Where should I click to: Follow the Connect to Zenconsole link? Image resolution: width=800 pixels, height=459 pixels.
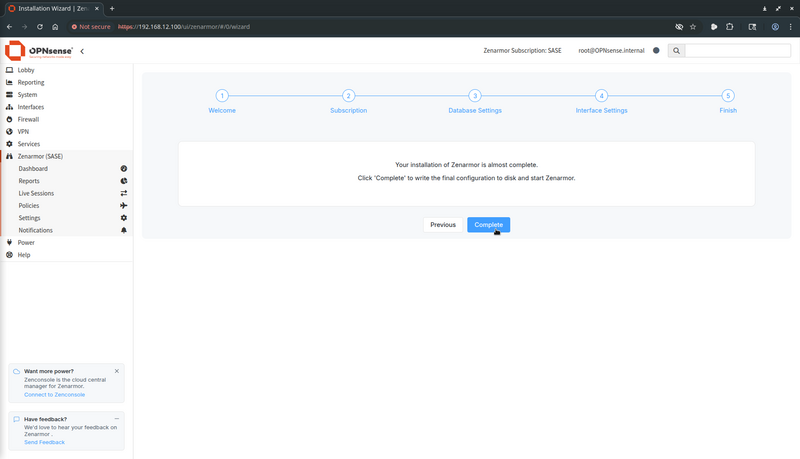55,395
